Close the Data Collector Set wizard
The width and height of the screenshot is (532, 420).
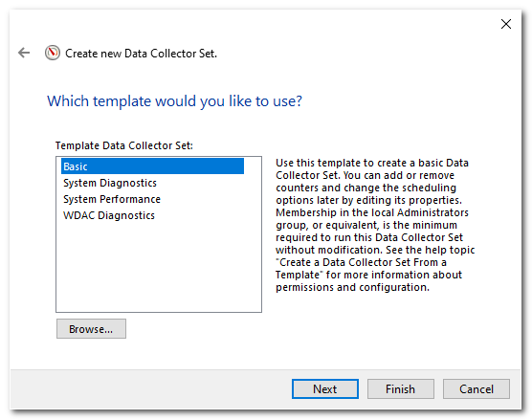coord(506,24)
